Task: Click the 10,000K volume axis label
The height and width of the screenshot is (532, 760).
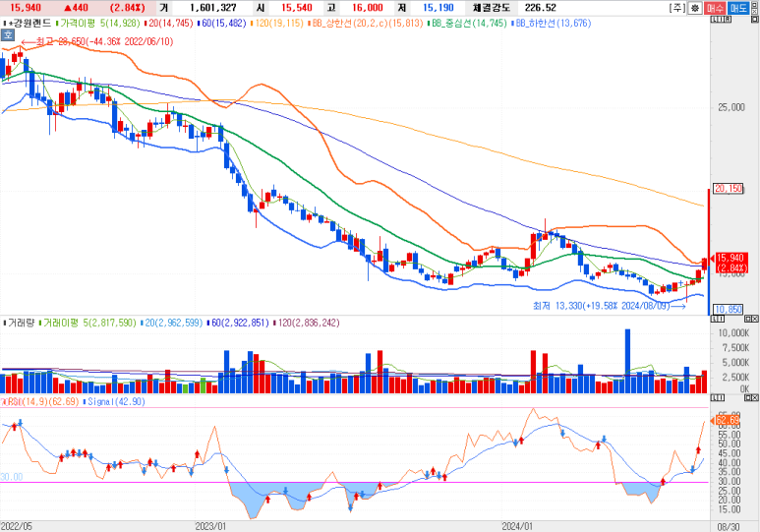Action: coord(733,332)
